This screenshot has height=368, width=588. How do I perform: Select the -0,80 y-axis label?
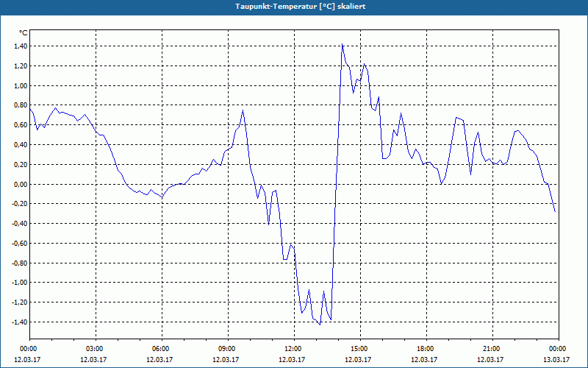point(20,263)
